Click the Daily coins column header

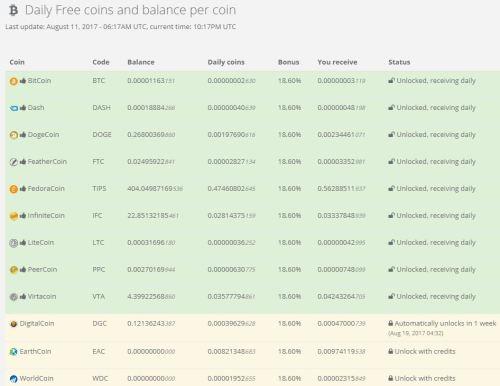tap(226, 62)
